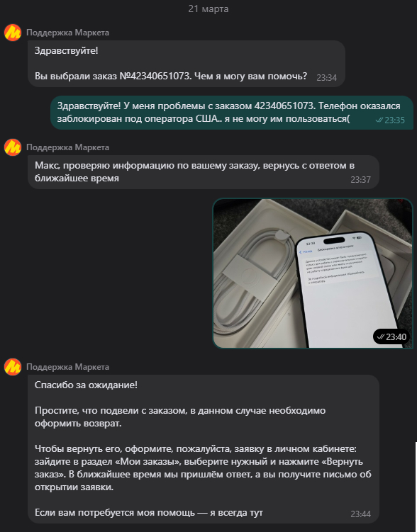This screenshot has height=532, width=417.
Task: Click the third Поддержка Маркета avatar icon
Action: (x=13, y=367)
